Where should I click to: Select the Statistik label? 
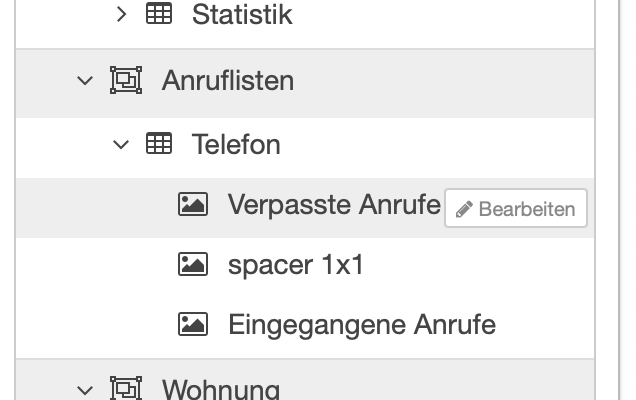click(242, 15)
